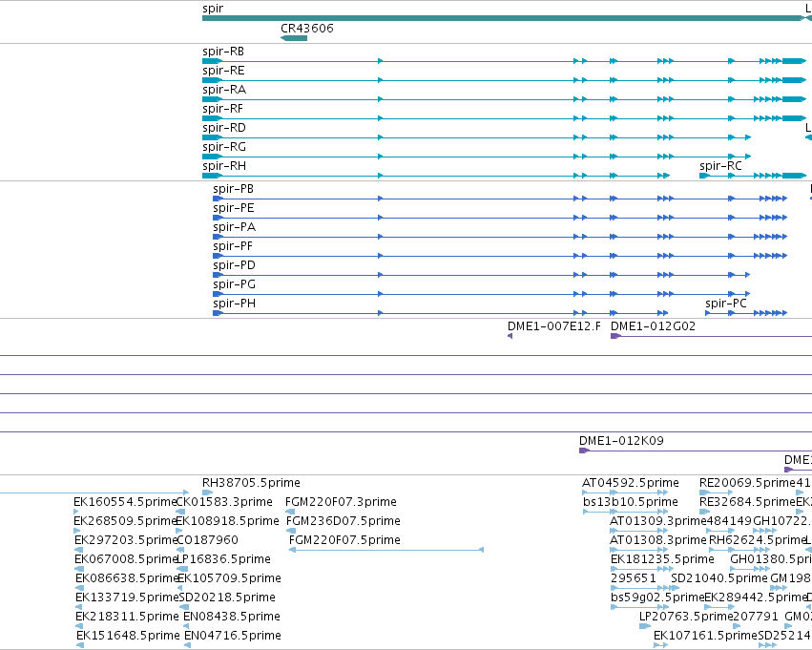Image resolution: width=812 pixels, height=650 pixels.
Task: Open the CK01583.3prime EST
Action: click(224, 502)
